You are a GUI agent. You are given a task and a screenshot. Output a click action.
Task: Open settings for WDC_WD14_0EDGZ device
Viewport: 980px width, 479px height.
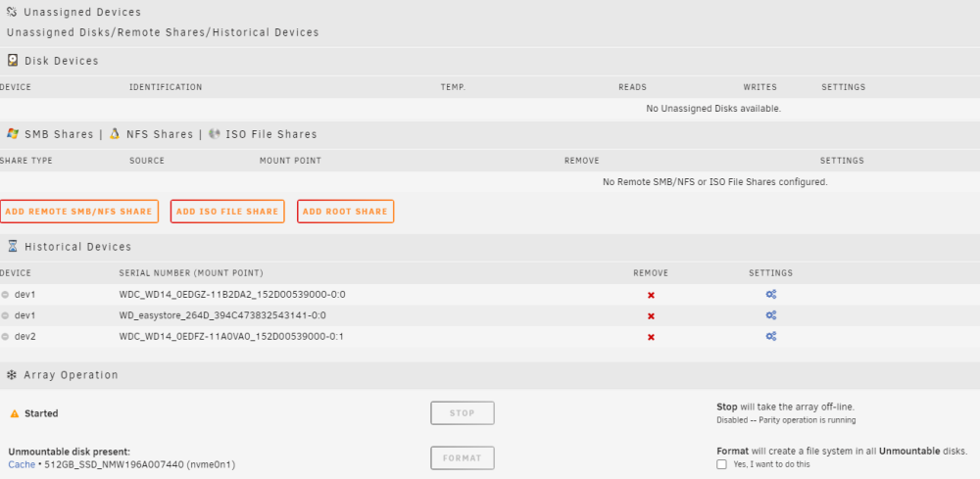(x=771, y=294)
